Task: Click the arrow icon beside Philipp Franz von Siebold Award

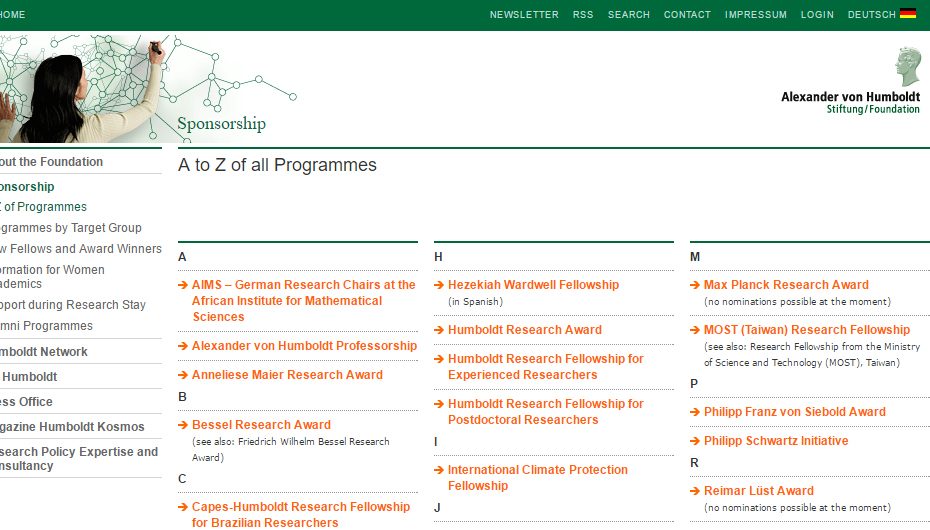Action: pos(695,412)
